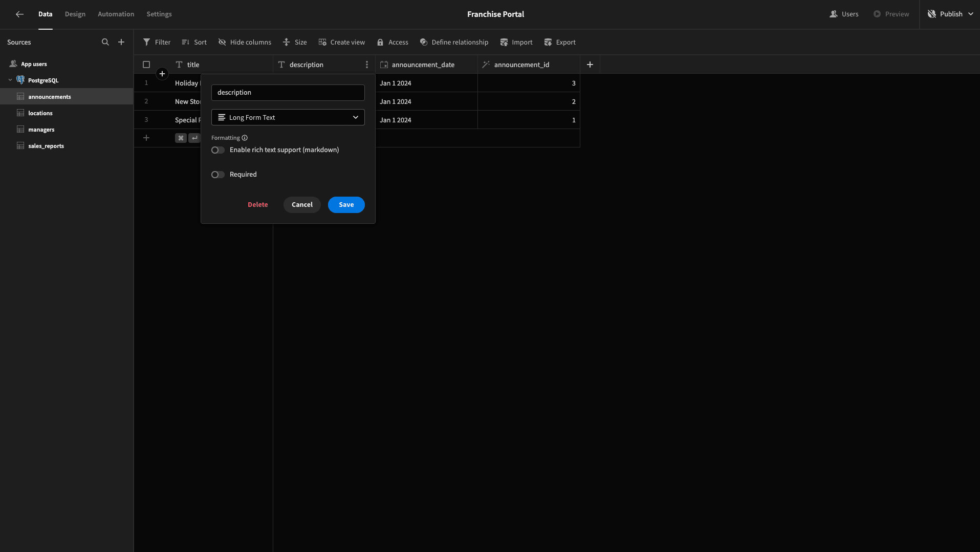Save the column changes
Image resolution: width=980 pixels, height=552 pixels.
point(346,205)
